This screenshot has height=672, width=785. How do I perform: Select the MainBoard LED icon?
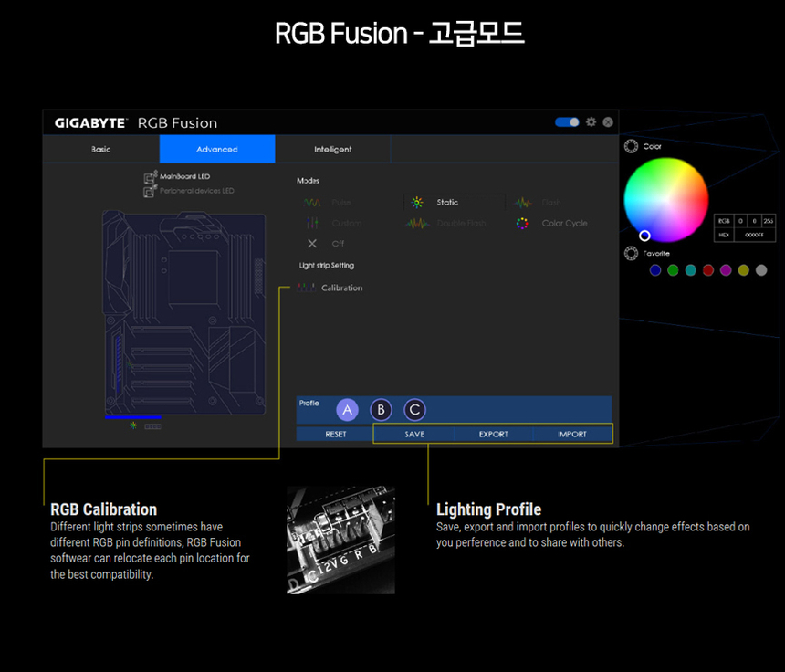point(151,177)
